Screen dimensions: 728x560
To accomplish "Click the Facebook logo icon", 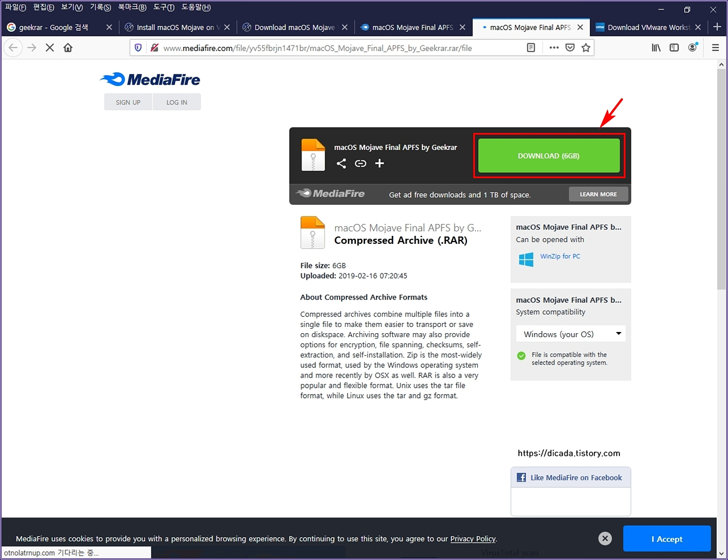I will 521,478.
